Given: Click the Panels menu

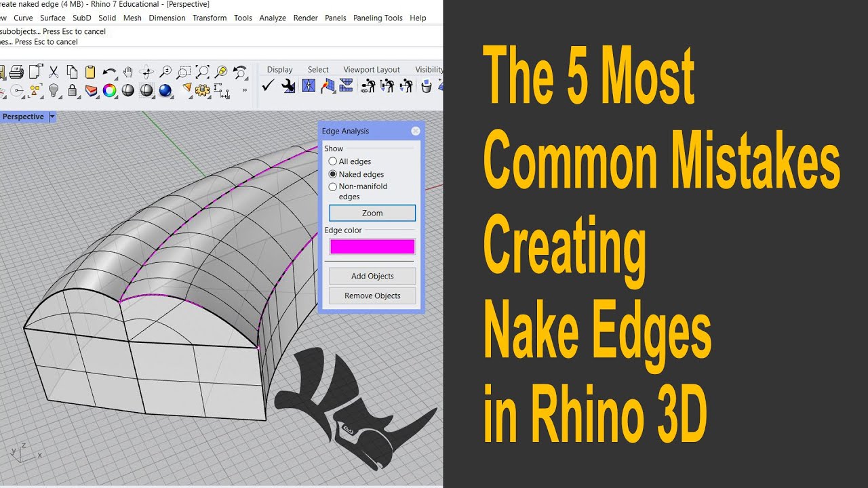Looking at the screenshot, I should (336, 18).
